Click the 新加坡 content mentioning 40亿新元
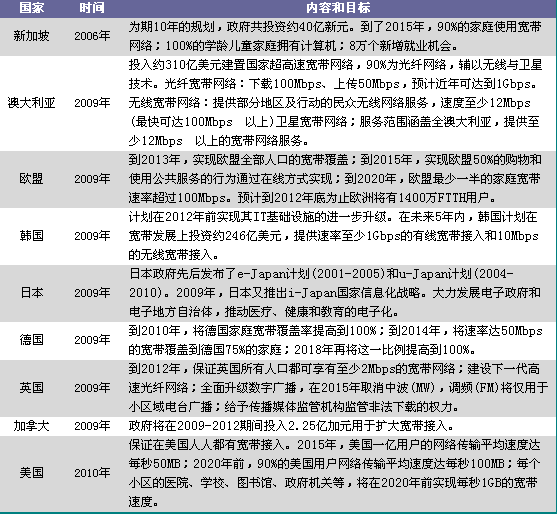Viewport: 557px width, 514px height. (335, 36)
